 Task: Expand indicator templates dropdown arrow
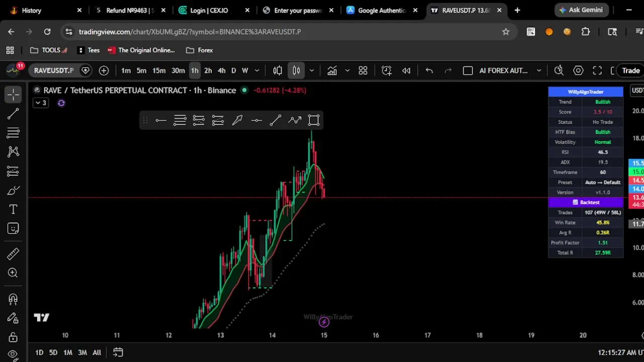point(347,71)
